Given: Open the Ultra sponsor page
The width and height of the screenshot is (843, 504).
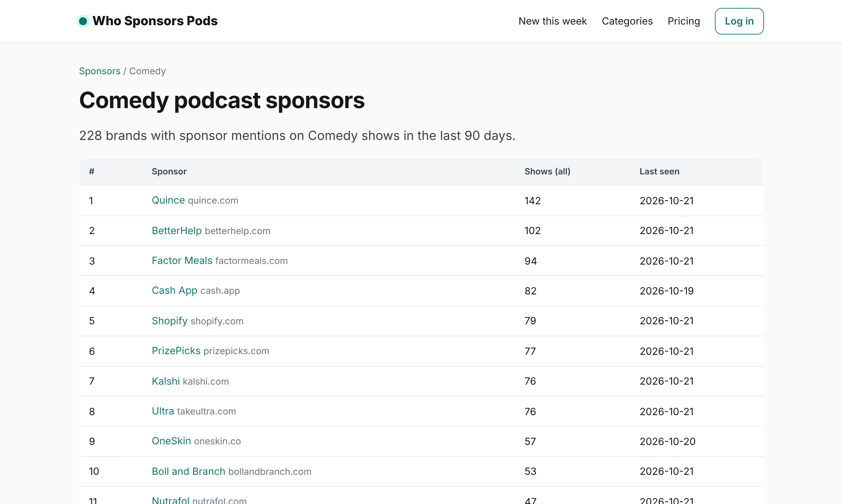Looking at the screenshot, I should point(163,411).
